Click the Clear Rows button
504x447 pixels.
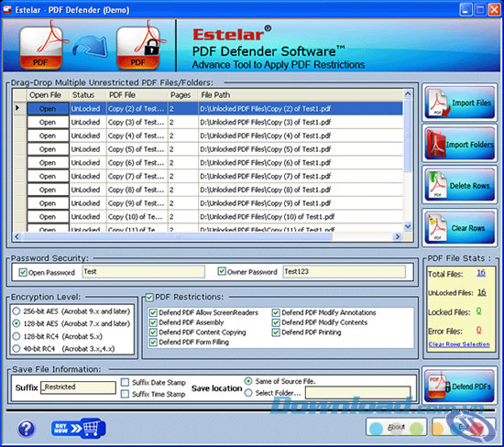coord(459,227)
